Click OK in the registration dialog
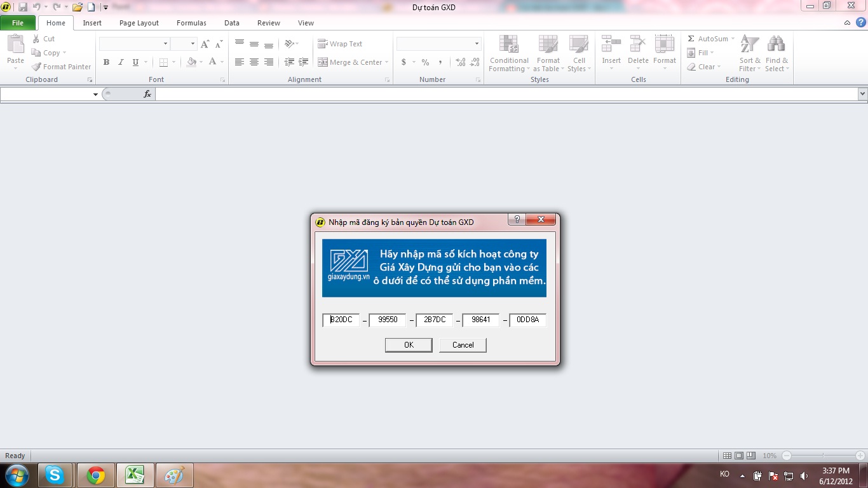868x488 pixels. pyautogui.click(x=409, y=345)
